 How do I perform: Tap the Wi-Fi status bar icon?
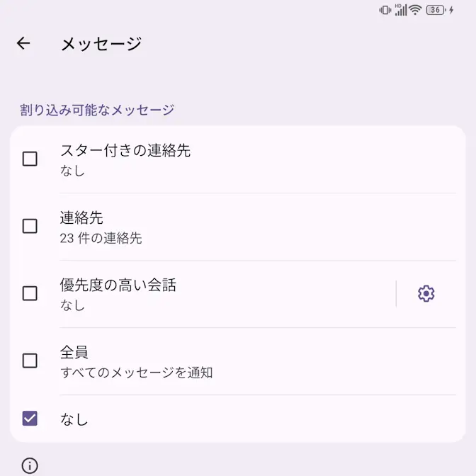[415, 10]
